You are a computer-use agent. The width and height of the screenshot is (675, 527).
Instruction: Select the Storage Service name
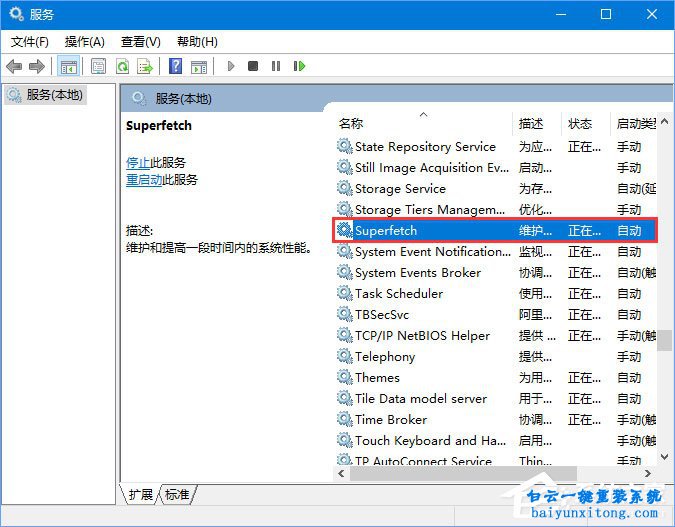[x=400, y=189]
